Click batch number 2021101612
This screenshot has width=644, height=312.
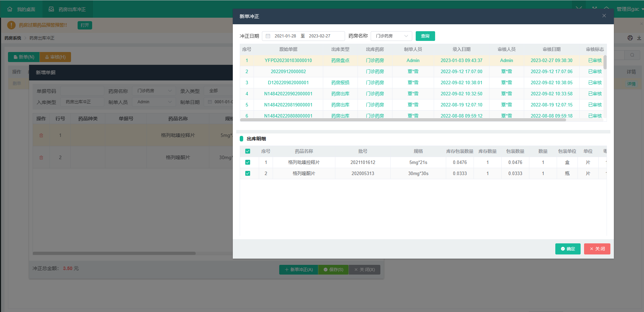pyautogui.click(x=363, y=162)
